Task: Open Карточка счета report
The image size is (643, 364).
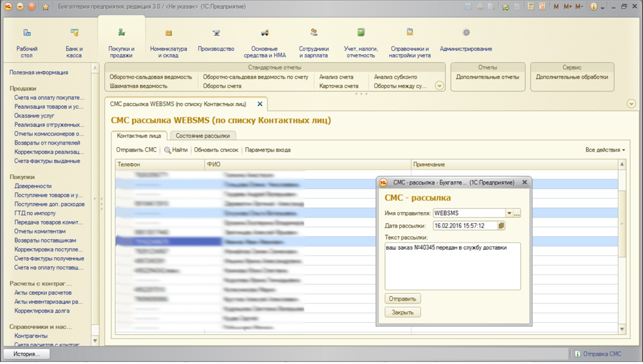Action: pyautogui.click(x=339, y=86)
